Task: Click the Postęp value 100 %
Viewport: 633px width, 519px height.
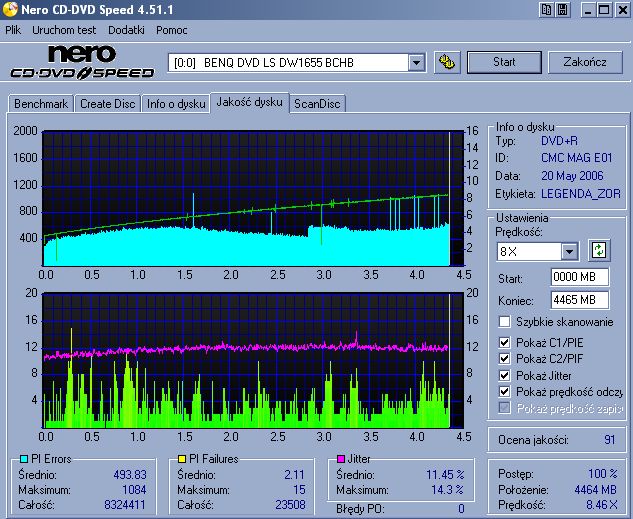Action: pyautogui.click(x=603, y=473)
